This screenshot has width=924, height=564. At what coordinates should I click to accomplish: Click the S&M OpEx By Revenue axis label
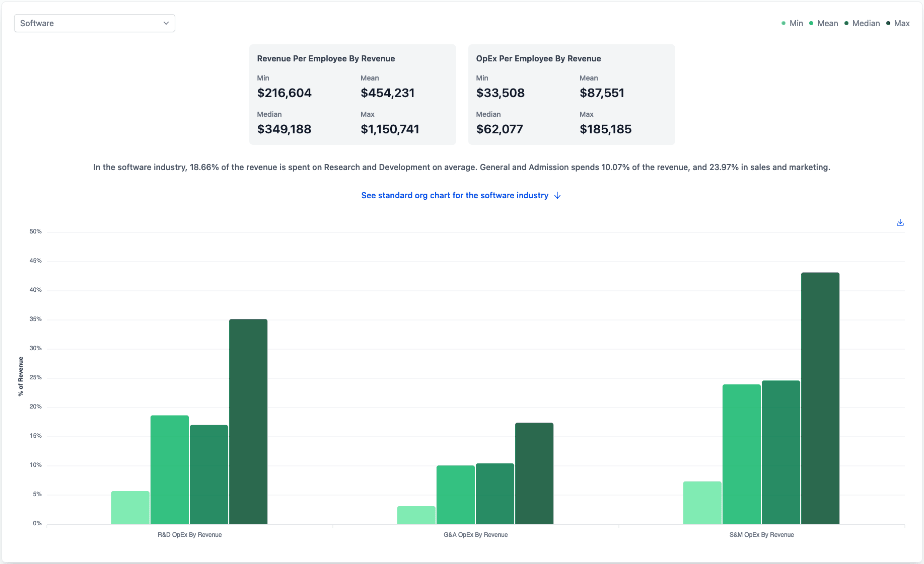762,535
